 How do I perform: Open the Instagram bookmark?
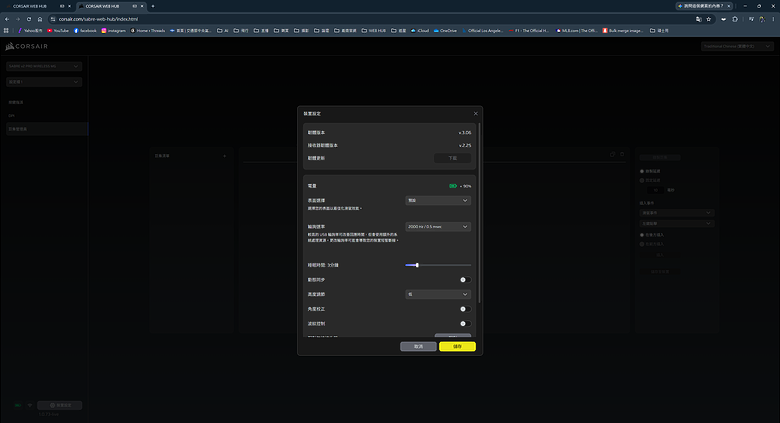113,30
